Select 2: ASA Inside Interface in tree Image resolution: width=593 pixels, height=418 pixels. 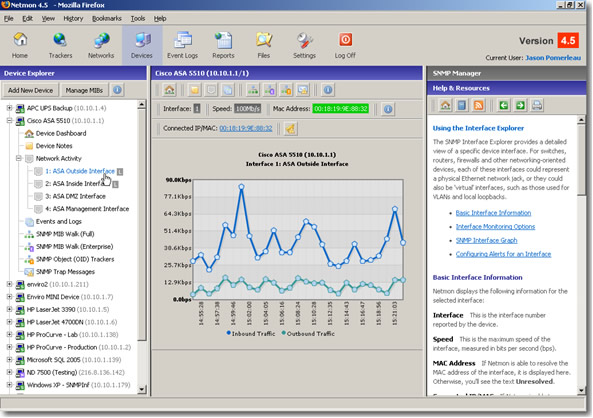pos(75,183)
